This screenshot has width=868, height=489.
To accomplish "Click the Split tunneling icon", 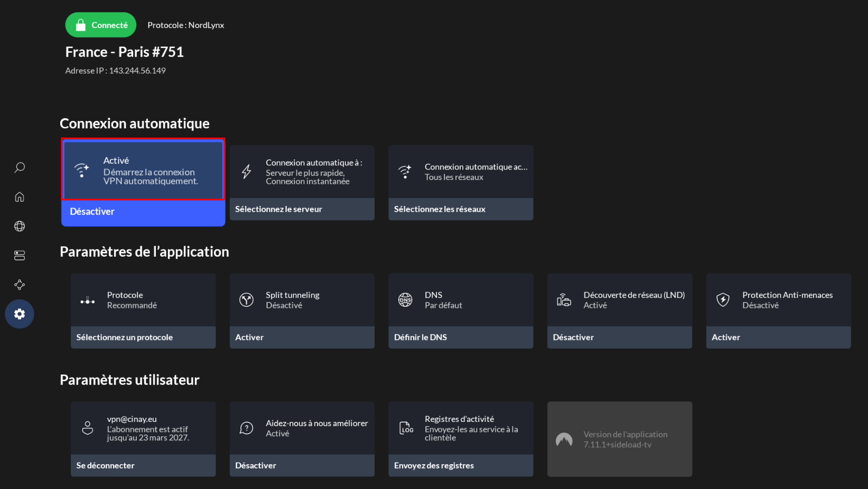I will click(x=246, y=300).
